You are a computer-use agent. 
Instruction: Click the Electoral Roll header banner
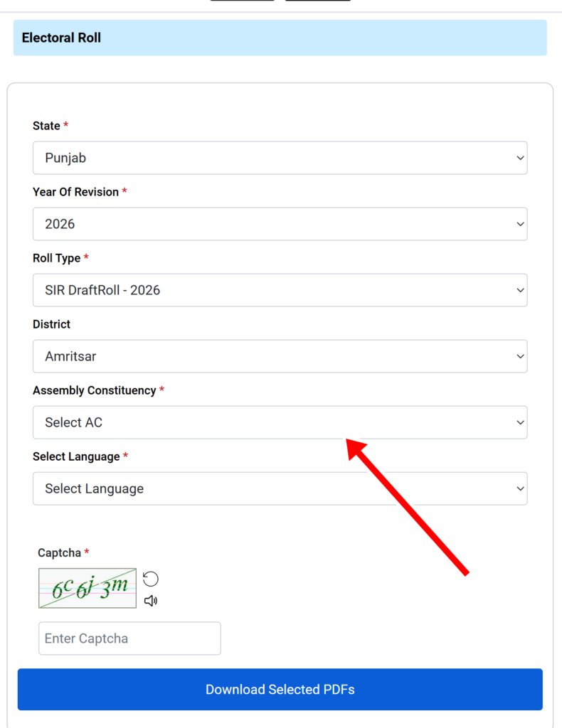click(280, 38)
